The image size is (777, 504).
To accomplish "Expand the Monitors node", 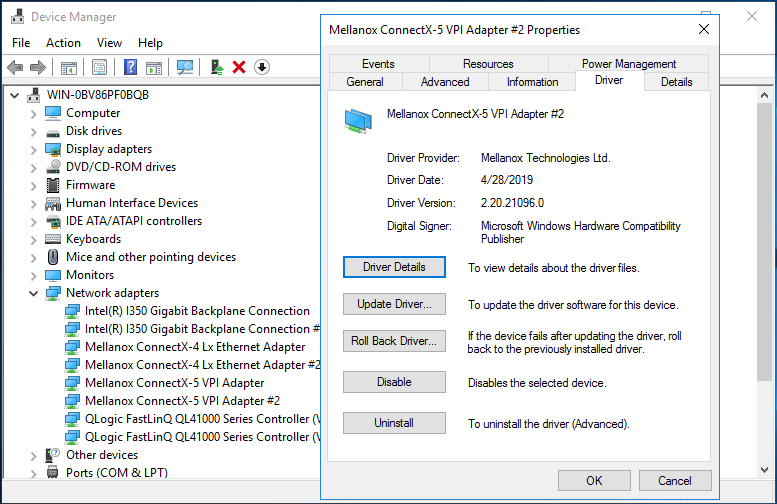I will click(33, 276).
